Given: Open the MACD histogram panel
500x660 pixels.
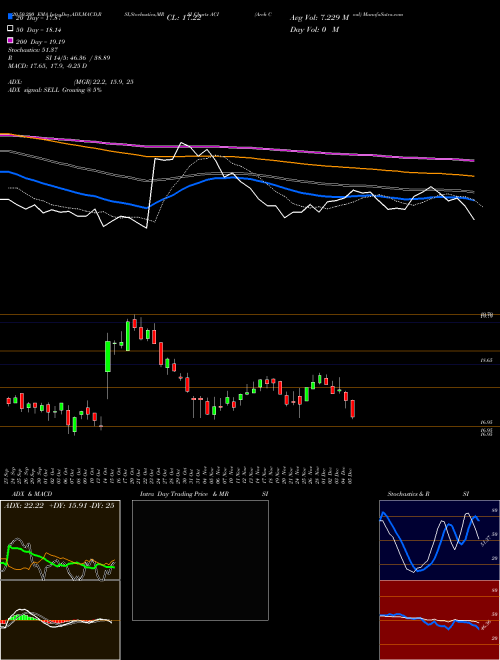Looking at the screenshot, I should [x=60, y=620].
